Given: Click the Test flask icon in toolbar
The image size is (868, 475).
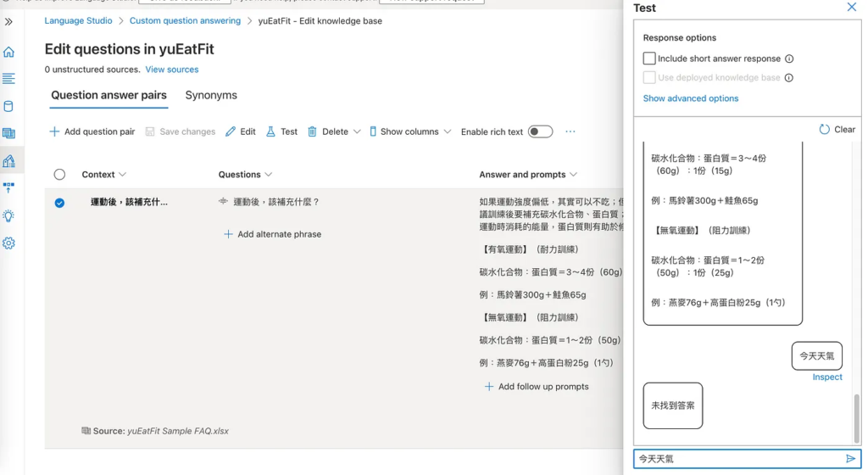Looking at the screenshot, I should (270, 131).
